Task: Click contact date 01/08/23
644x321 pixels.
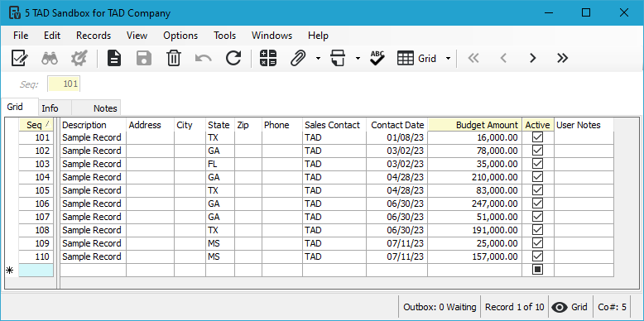Action: pyautogui.click(x=397, y=137)
